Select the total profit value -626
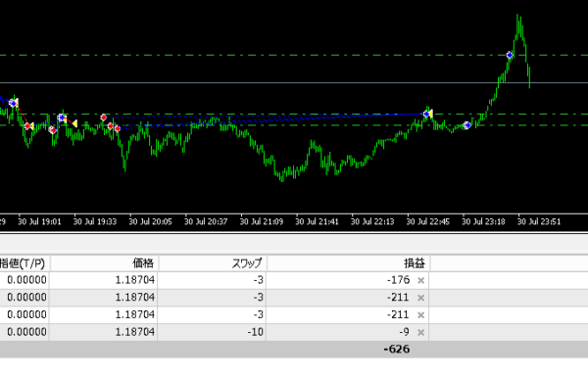The image size is (588, 378). [397, 350]
